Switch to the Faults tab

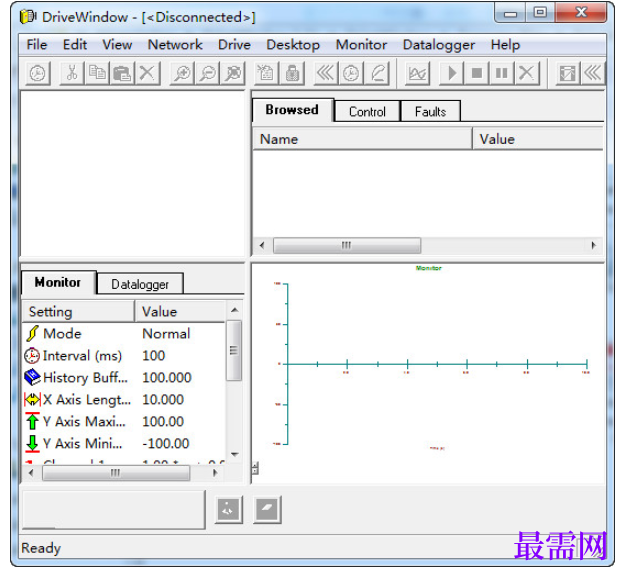(x=430, y=111)
